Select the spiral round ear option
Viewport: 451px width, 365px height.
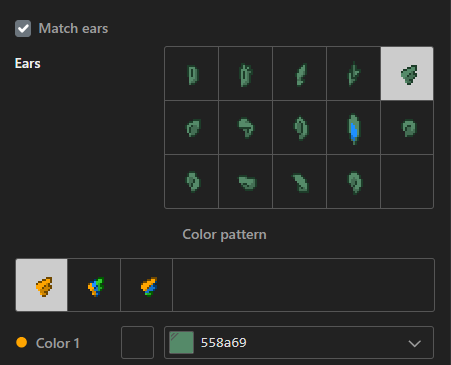pos(407,128)
